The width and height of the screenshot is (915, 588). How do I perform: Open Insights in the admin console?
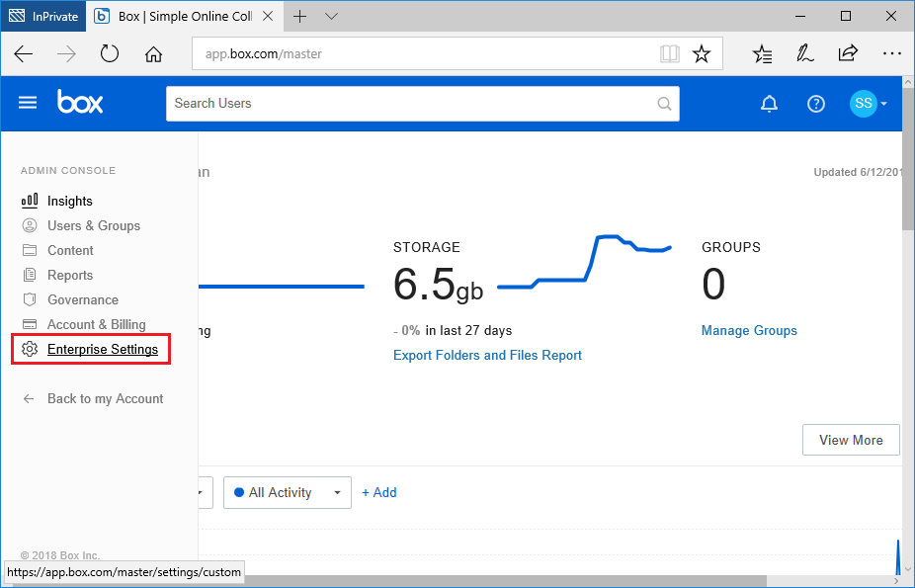(70, 202)
